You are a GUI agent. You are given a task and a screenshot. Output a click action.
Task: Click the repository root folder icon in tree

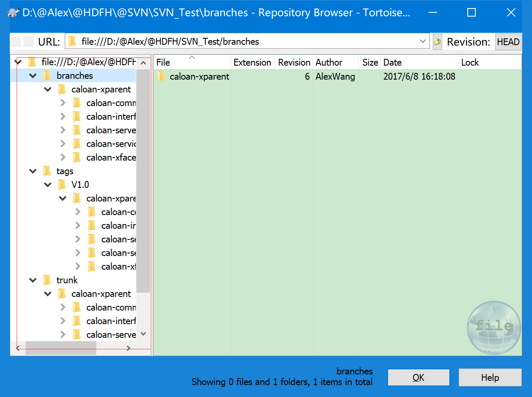[x=32, y=62]
